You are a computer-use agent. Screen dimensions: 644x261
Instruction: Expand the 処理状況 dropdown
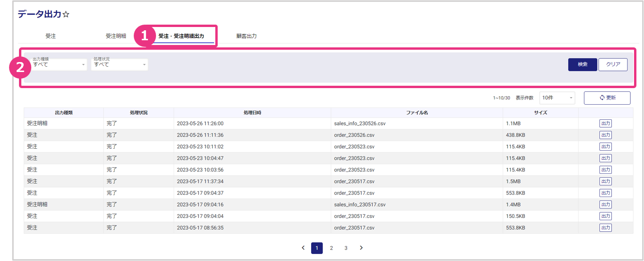(x=120, y=64)
